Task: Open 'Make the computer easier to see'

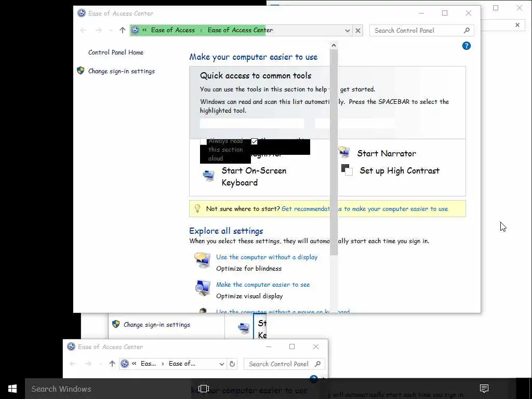Action: pyautogui.click(x=263, y=285)
